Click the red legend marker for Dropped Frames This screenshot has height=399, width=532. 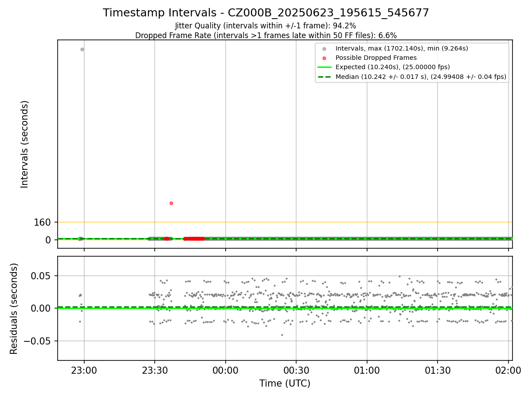coord(325,58)
